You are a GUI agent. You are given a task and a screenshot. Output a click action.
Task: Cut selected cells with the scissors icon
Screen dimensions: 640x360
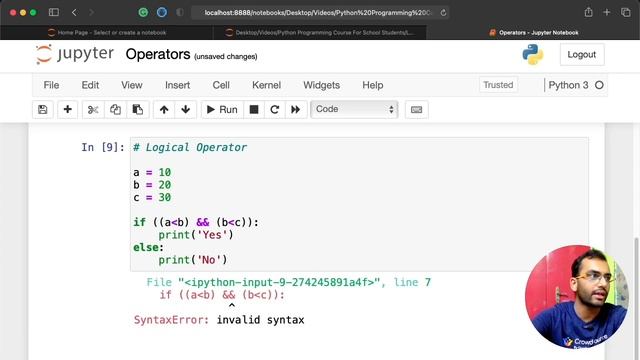tap(93, 109)
